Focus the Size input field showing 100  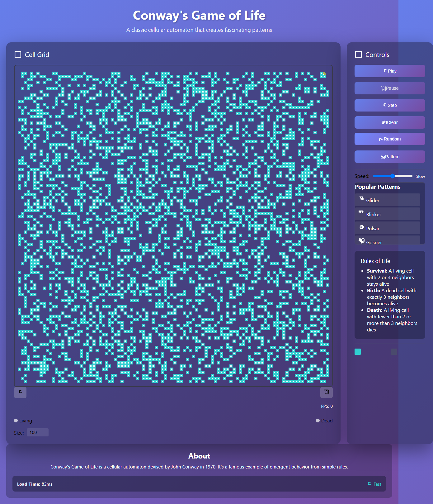coord(38,432)
